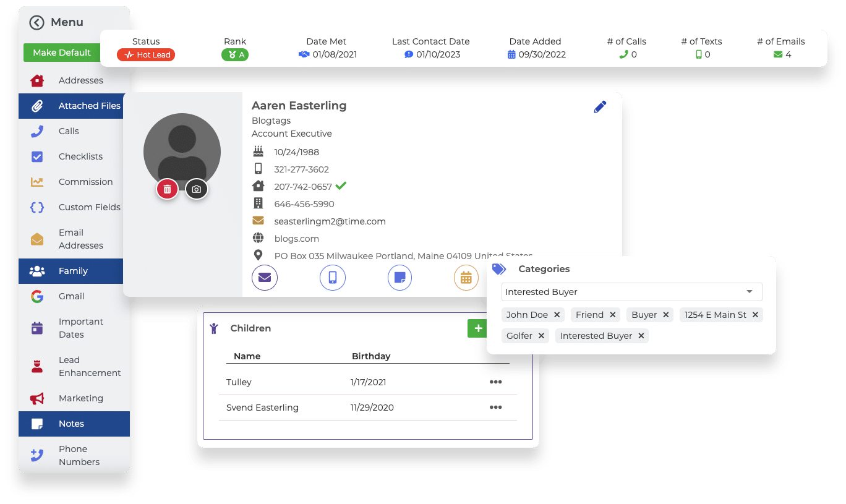This screenshot has width=846, height=504.
Task: Click the camera upload photo icon
Action: click(197, 189)
